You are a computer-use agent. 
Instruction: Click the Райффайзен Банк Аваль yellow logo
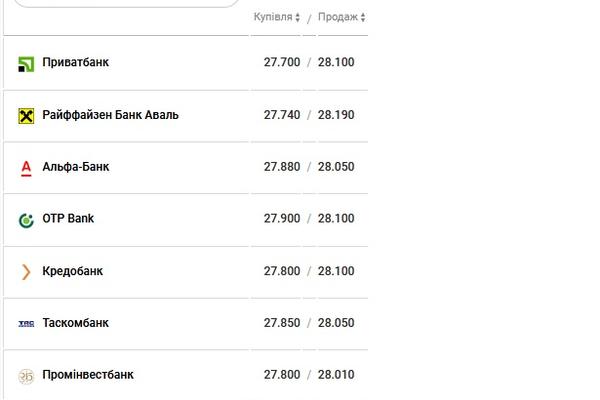coord(26,116)
